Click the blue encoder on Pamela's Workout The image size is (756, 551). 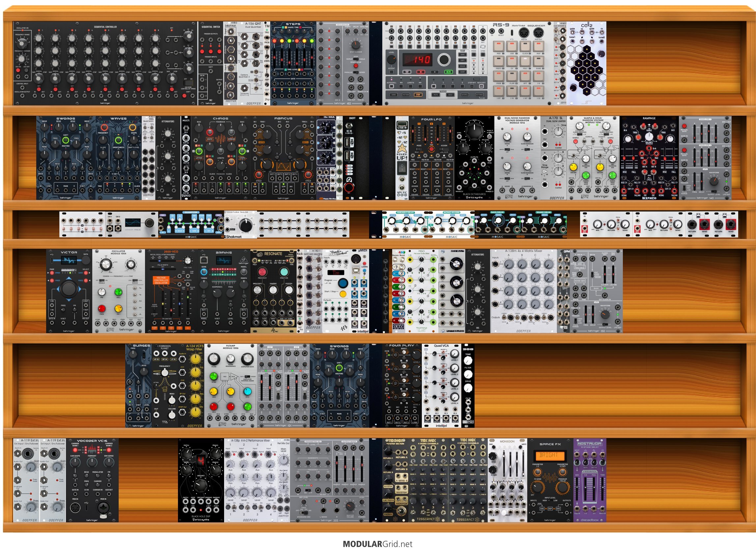pos(342,283)
